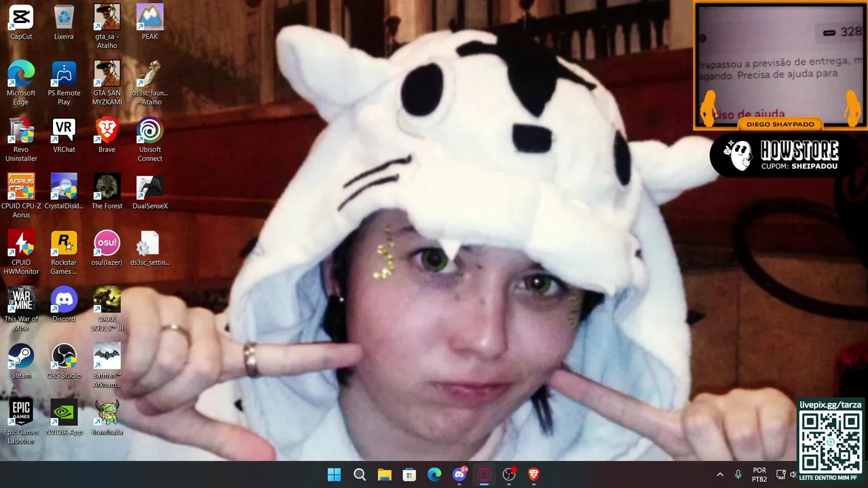Open the Batman Arkham desktop shortcut

pyautogui.click(x=107, y=366)
